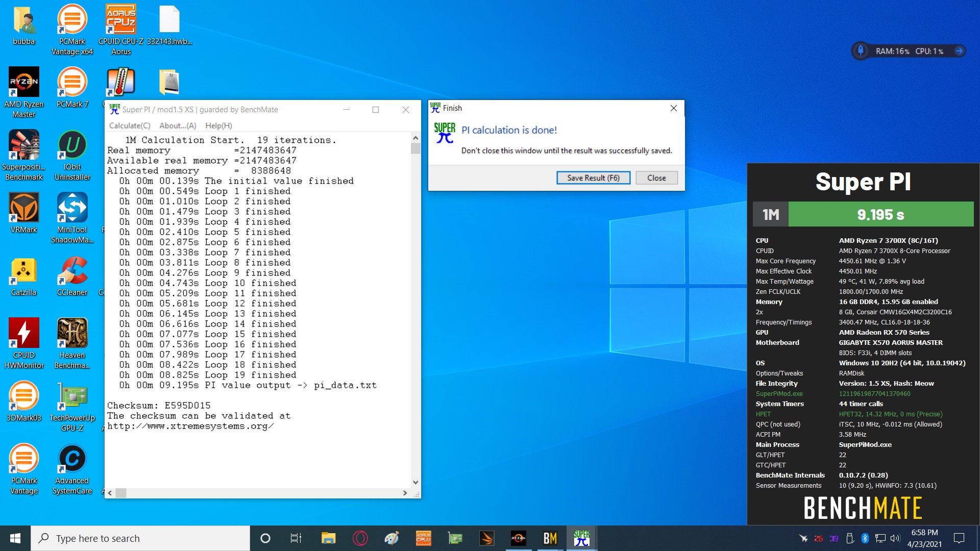This screenshot has height=551, width=980.
Task: Open the paint palette taskbar app
Action: click(391, 538)
